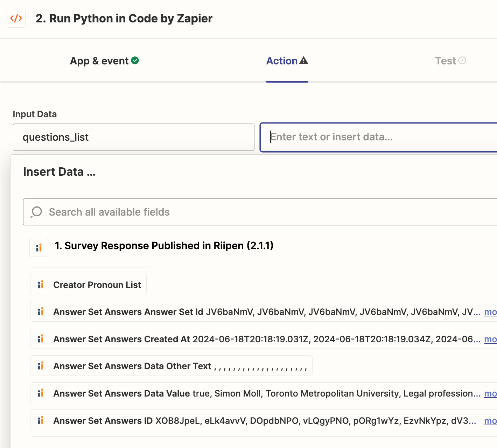
Task: Click the more link on the Answer Set Answers ID row
Action: (490, 421)
